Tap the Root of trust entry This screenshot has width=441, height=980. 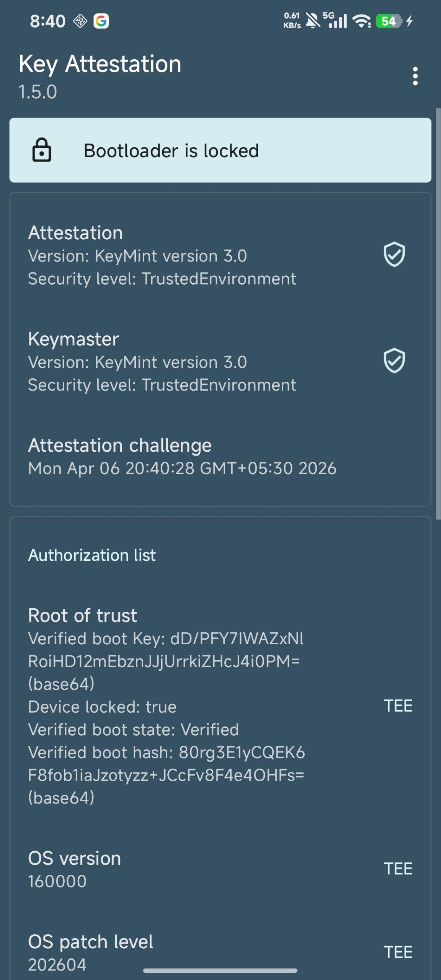click(x=167, y=706)
